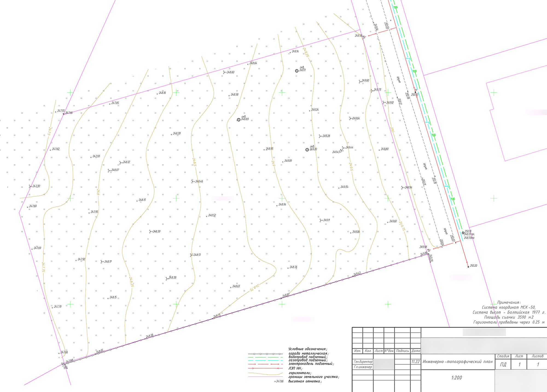This screenshot has width=547, height=392.
Task: Pick the spot height 248.51
Action: coord(197,255)
